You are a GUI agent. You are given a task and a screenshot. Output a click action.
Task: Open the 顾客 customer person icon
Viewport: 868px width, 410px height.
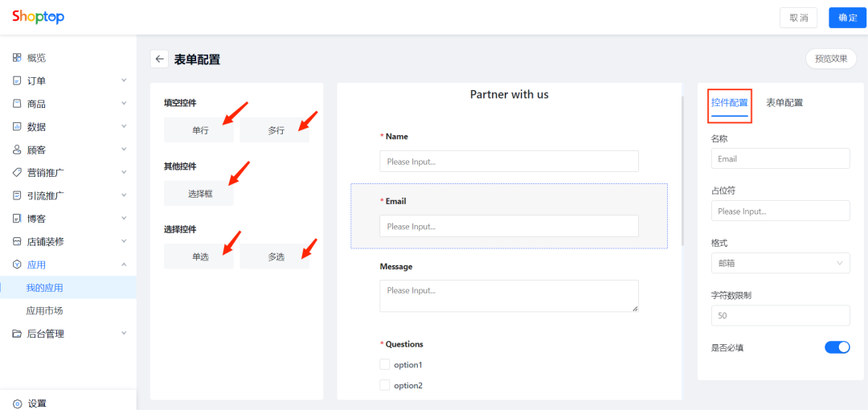point(17,150)
